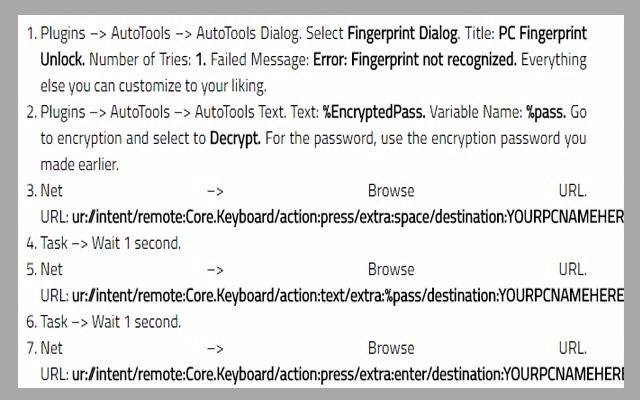The height and width of the screenshot is (400, 640).
Task: Click the URL containing 'extra:space'
Action: (x=348, y=217)
